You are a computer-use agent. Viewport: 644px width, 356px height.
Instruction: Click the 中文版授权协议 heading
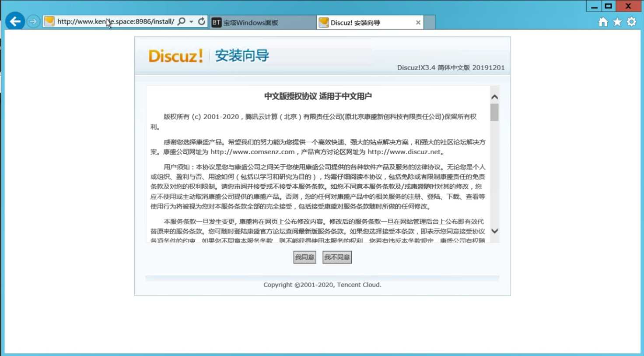coord(318,96)
